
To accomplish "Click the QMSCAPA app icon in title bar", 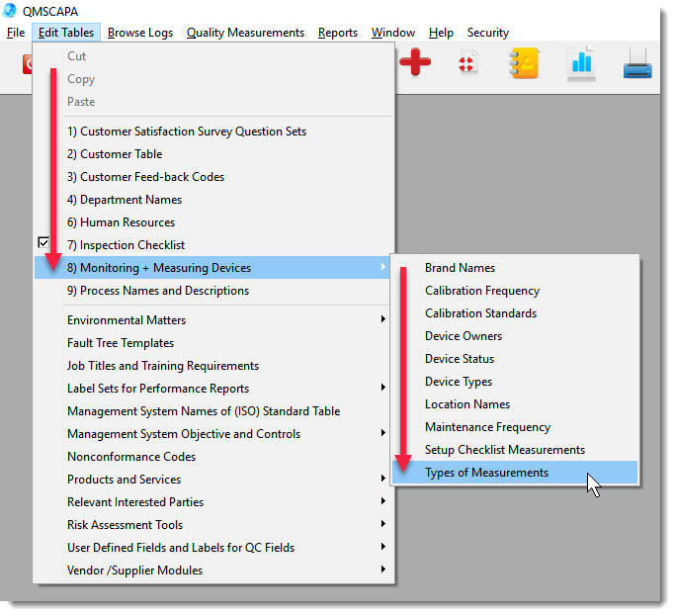I will coord(10,11).
